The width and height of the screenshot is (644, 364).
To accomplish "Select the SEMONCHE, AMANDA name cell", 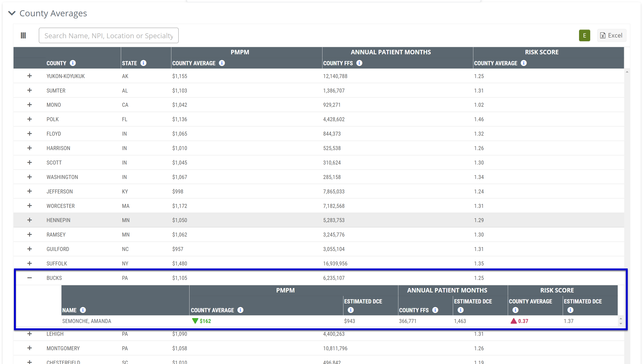I will pos(87,321).
